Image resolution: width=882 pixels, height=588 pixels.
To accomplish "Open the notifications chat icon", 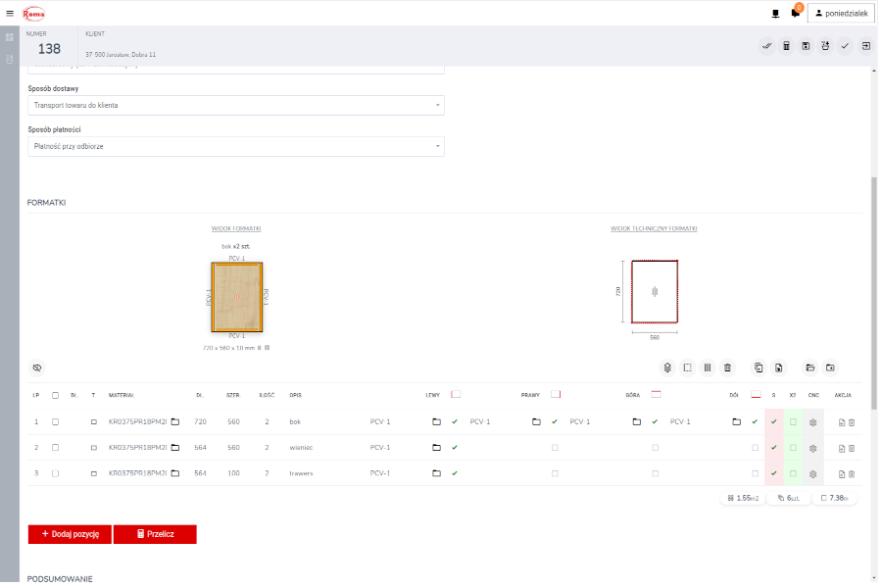I will (x=795, y=14).
